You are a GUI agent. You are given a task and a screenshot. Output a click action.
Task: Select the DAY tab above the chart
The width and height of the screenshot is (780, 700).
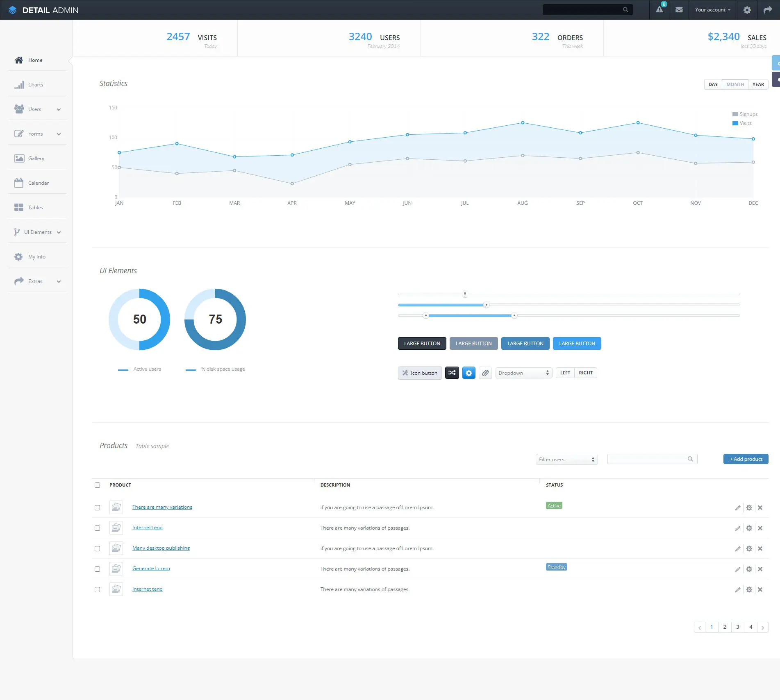tap(713, 84)
